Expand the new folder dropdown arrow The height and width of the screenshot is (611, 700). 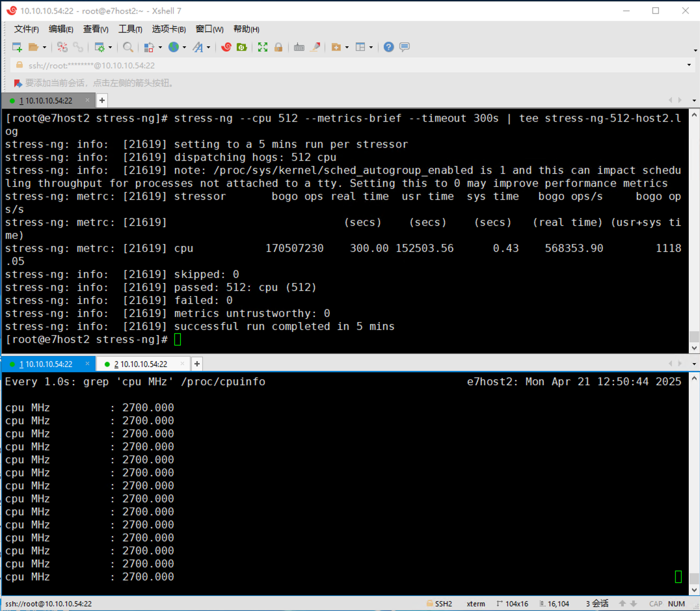(x=347, y=48)
